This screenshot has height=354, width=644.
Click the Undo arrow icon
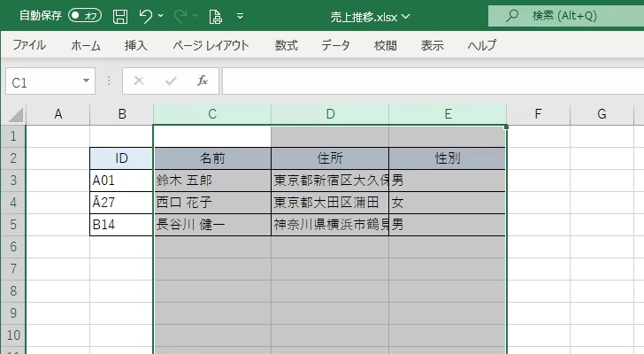point(145,17)
